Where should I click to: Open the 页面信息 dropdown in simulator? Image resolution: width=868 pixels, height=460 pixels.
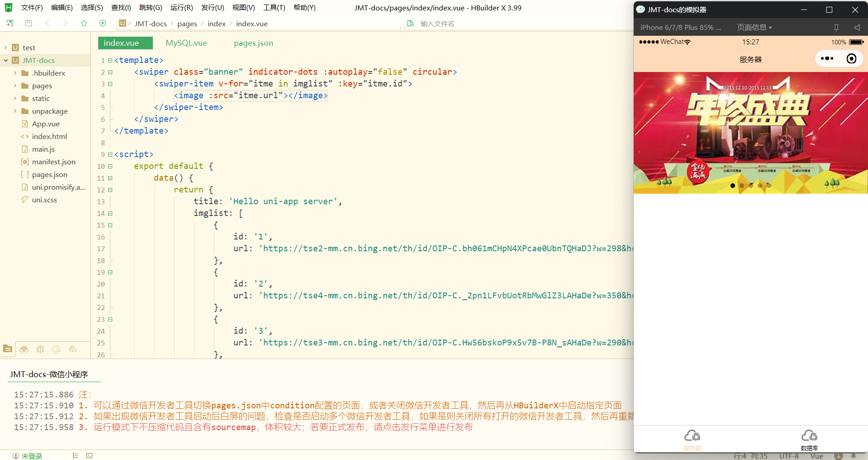click(754, 28)
